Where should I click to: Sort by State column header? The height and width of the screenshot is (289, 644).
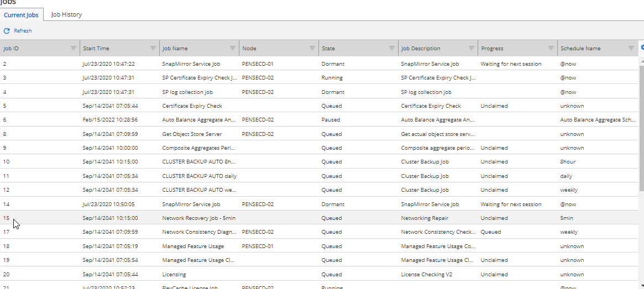[328, 49]
